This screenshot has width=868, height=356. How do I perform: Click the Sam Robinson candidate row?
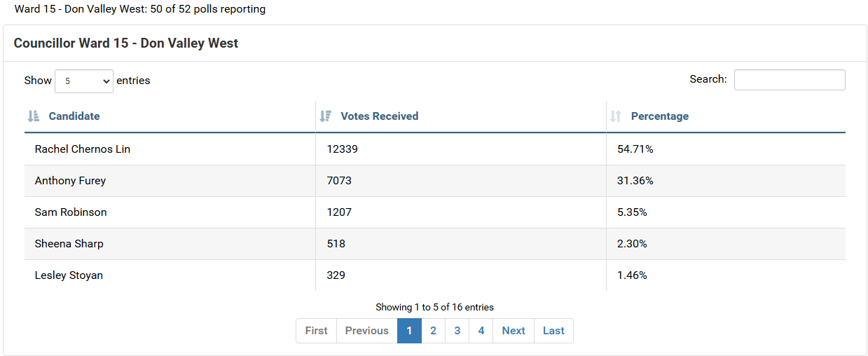[435, 212]
